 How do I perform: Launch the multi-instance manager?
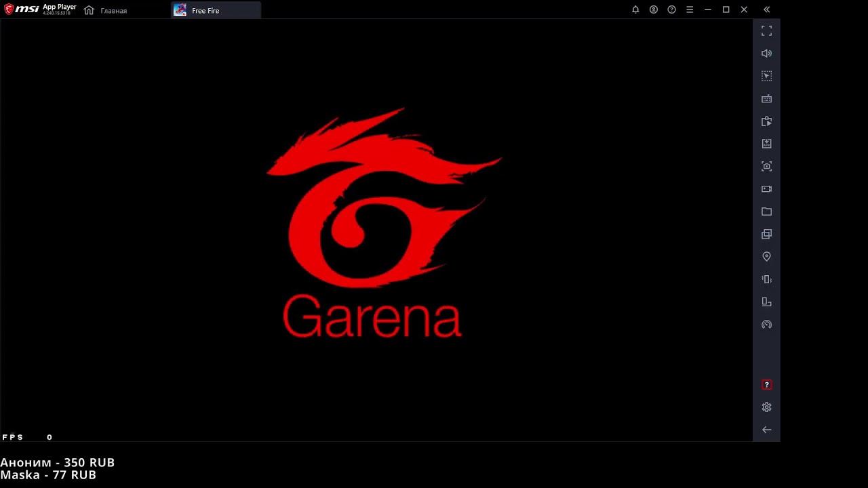pos(766,234)
